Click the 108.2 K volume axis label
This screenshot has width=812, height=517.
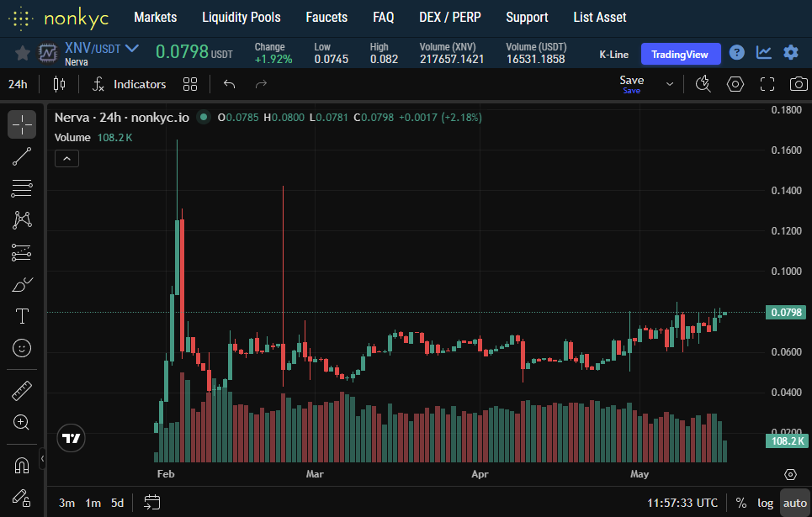pos(786,441)
